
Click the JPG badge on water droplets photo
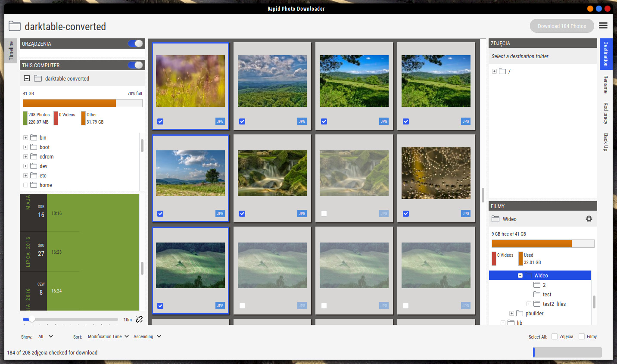pos(466,214)
